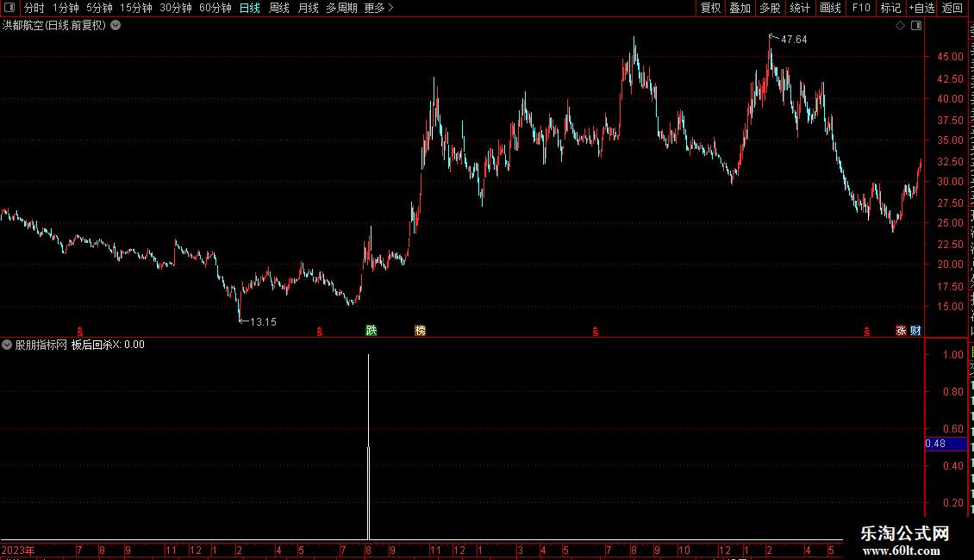This screenshot has height=560, width=974.
Task: Click the green 跌 marker icon
Action: (371, 330)
